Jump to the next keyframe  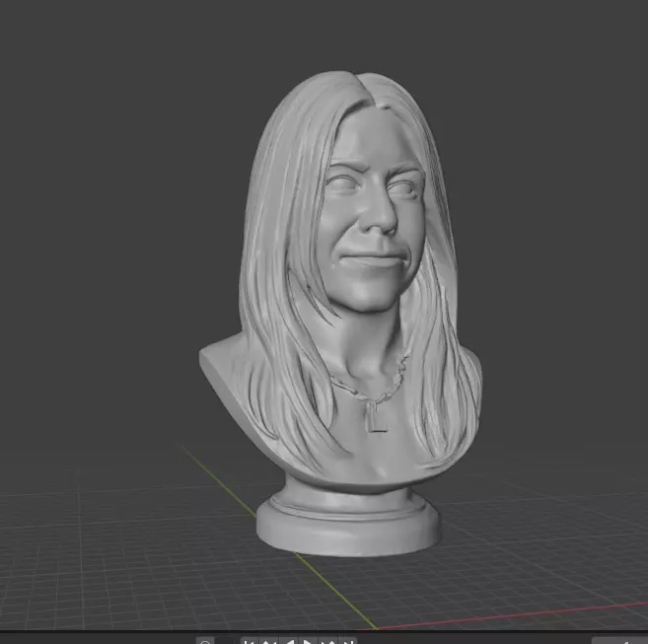pos(328,641)
